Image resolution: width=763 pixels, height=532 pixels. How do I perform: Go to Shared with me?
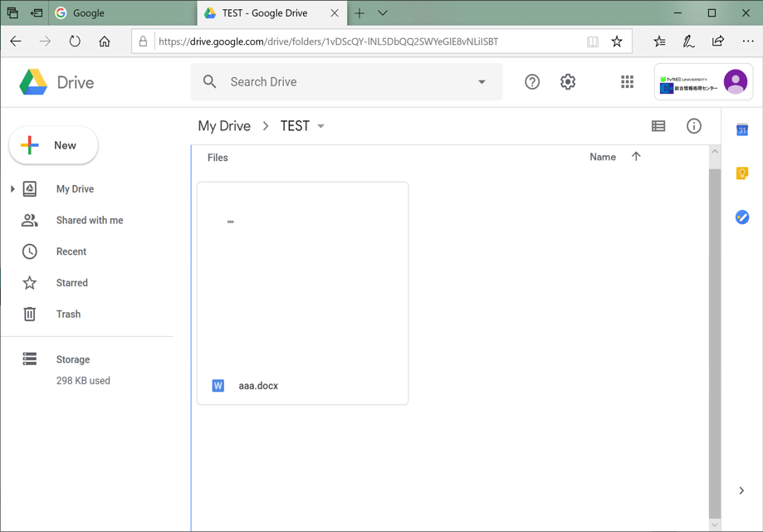tap(89, 221)
